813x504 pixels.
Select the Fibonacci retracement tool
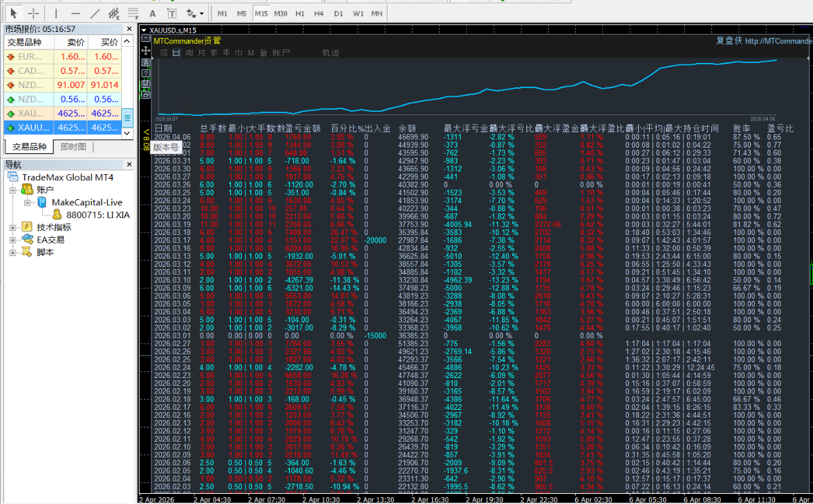(x=133, y=13)
